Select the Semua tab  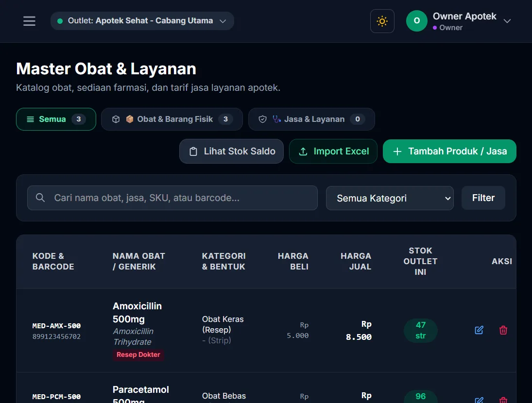(x=56, y=119)
